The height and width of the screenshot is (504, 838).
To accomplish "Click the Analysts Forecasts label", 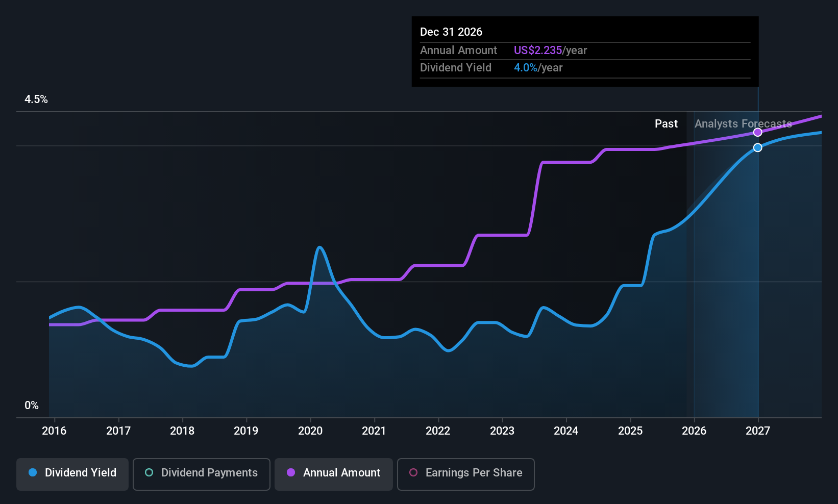I will tap(743, 124).
